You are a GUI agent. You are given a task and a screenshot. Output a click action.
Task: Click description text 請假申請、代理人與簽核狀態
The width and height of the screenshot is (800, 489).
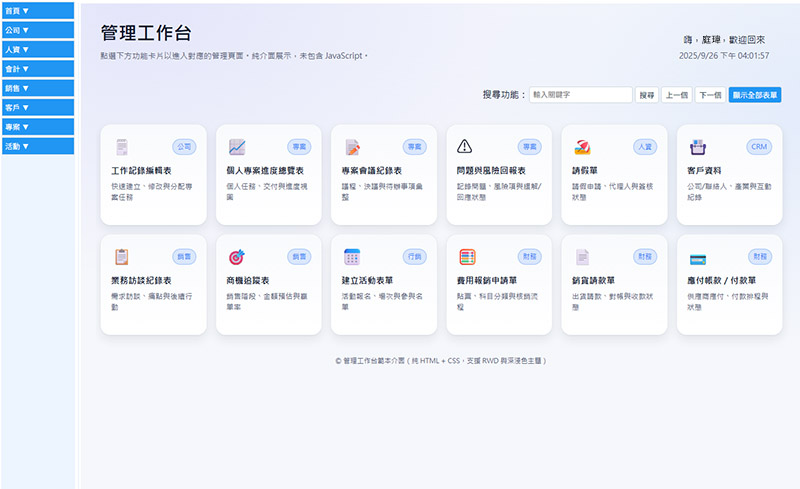click(x=612, y=192)
